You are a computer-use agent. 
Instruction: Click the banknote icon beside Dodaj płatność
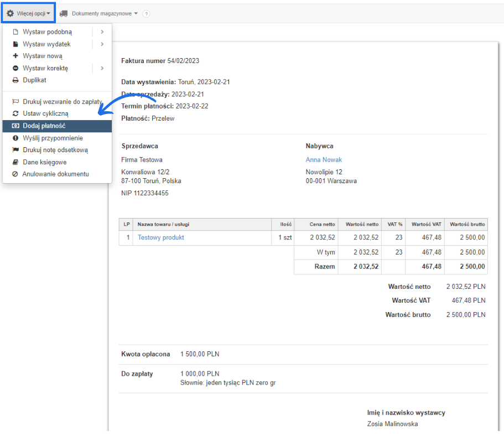[15, 126]
